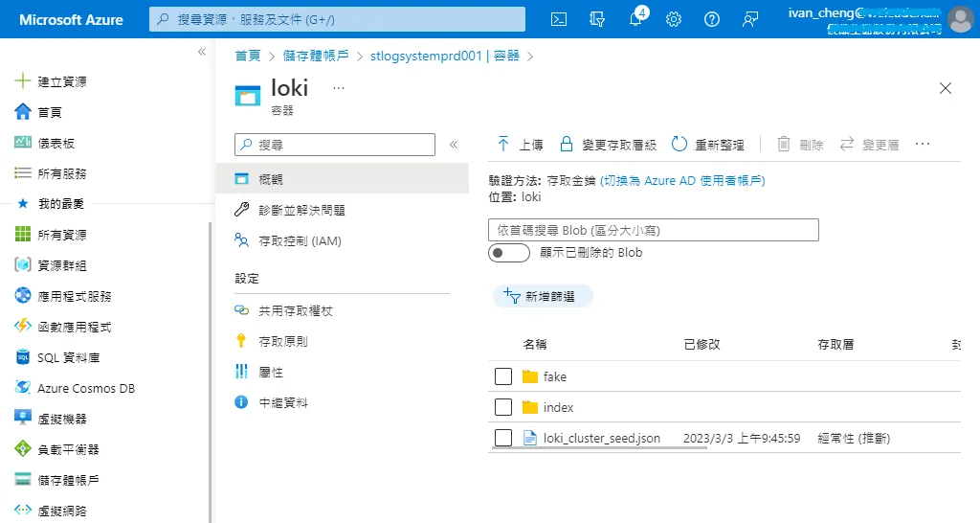
Task: Open the directory and subscription filter icon
Action: (597, 19)
